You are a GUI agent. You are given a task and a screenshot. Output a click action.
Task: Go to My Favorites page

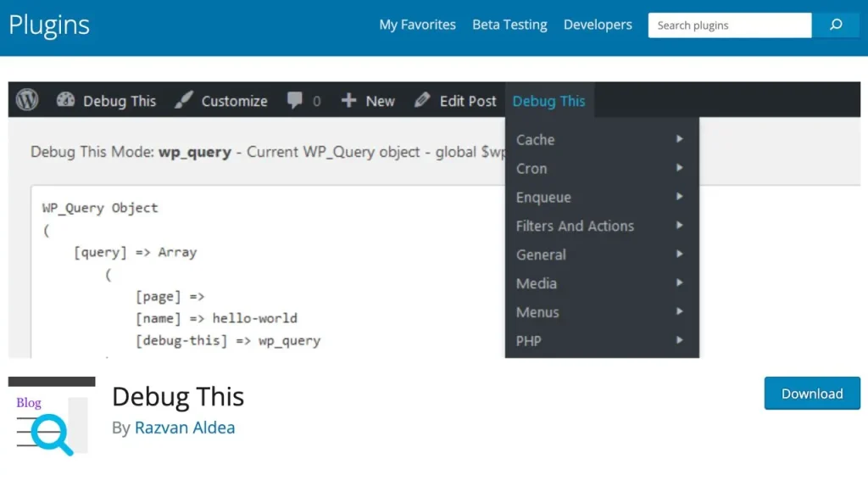pos(417,25)
